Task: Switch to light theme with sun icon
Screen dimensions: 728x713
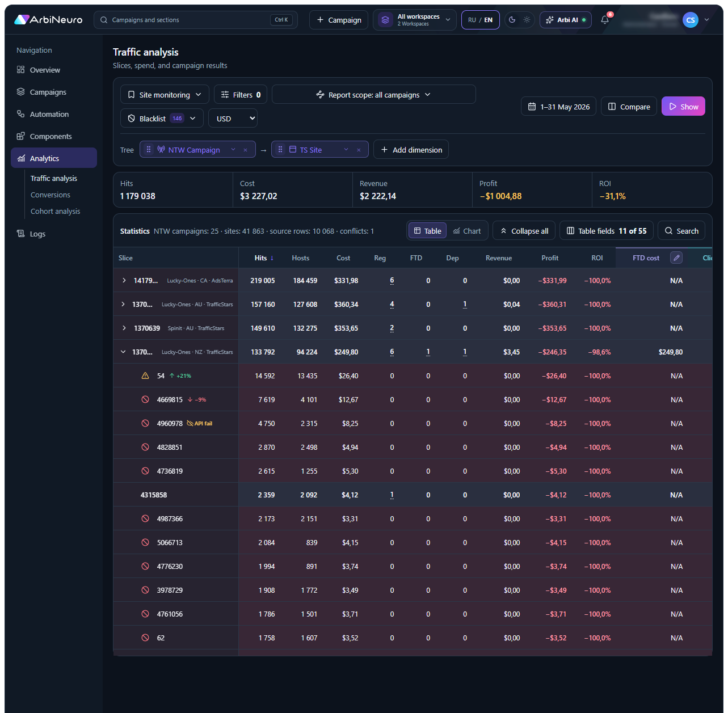Action: coord(527,20)
